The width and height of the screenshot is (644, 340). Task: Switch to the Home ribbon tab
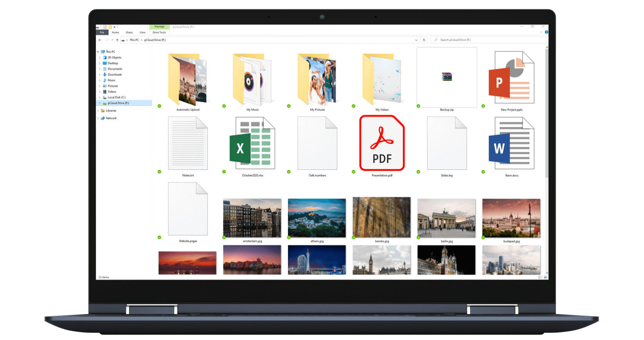point(115,32)
